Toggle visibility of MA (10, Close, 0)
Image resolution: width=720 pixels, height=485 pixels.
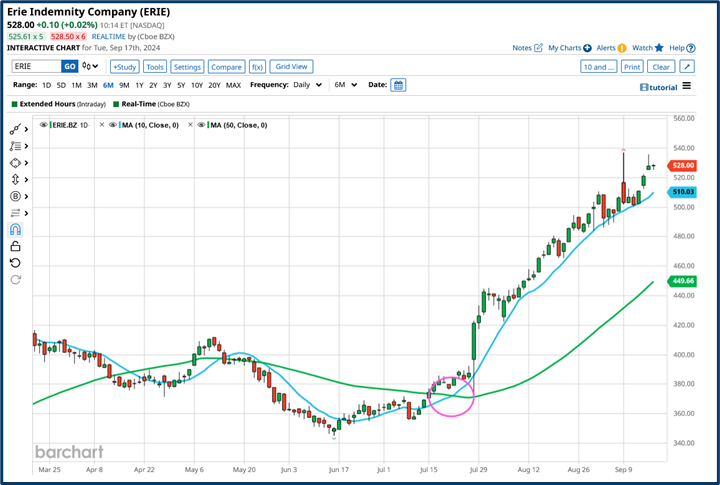click(113, 124)
